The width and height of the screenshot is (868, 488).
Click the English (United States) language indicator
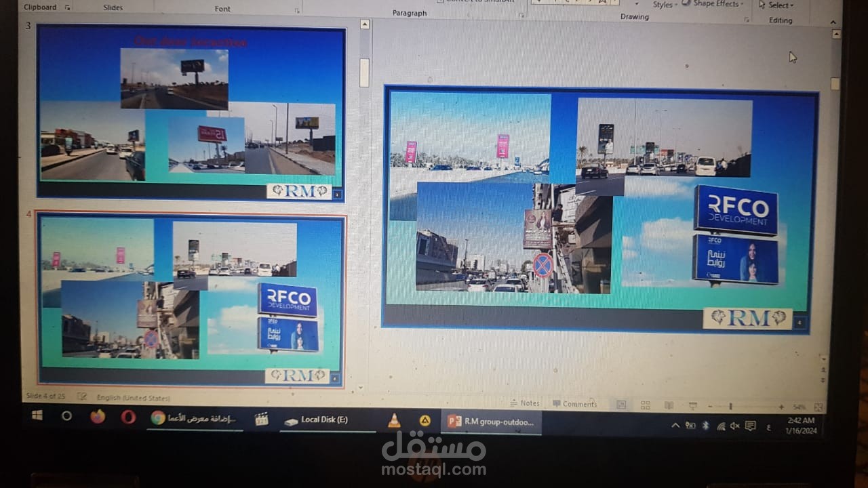[x=134, y=398]
